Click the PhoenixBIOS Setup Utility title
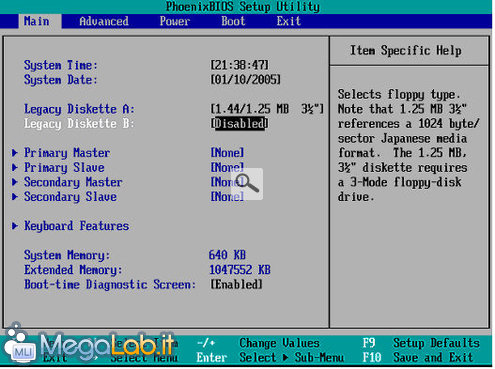The height and width of the screenshot is (369, 495). tap(243, 7)
